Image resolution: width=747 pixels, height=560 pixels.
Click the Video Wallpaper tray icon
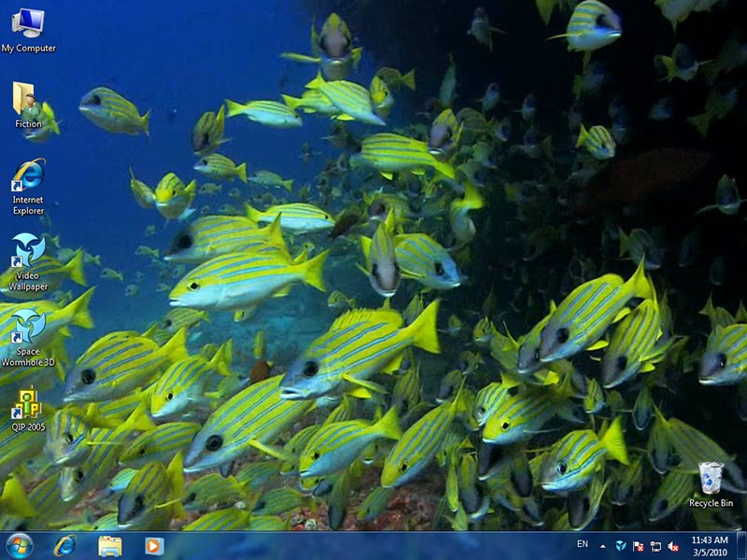(622, 545)
